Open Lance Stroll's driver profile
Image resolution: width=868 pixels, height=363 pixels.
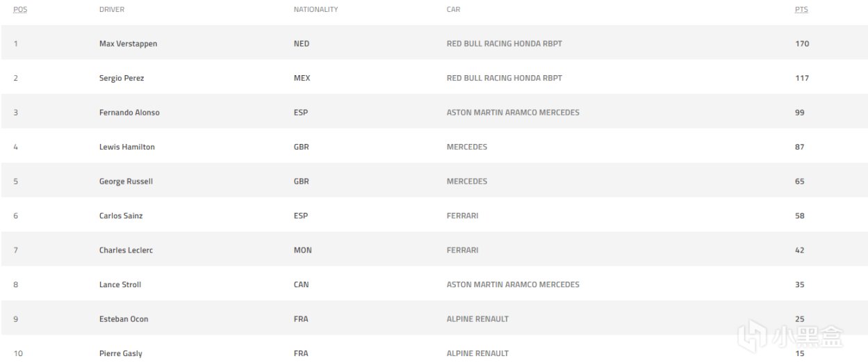click(120, 284)
